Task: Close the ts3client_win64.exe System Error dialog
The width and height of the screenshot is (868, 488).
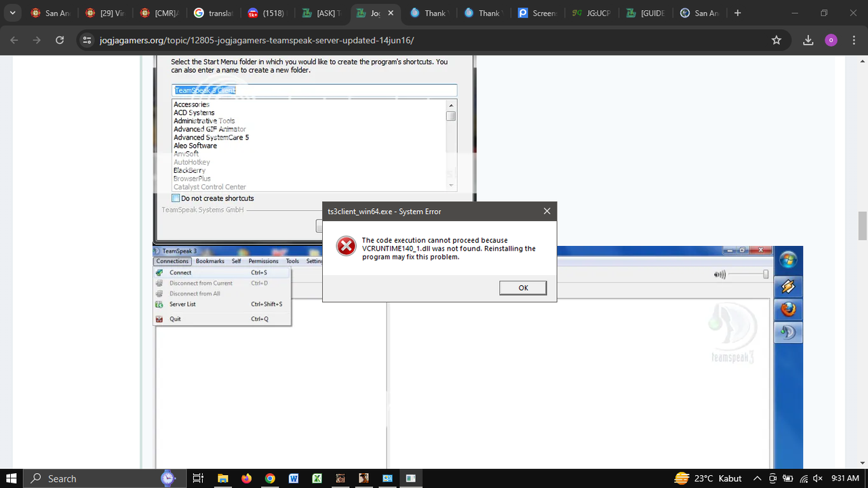Action: [547, 211]
